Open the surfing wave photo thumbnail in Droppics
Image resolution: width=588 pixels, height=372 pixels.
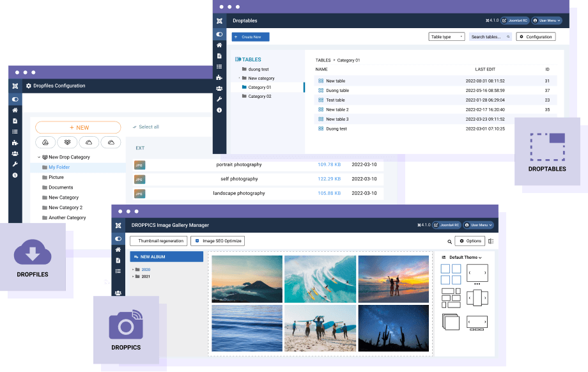pyautogui.click(x=320, y=279)
